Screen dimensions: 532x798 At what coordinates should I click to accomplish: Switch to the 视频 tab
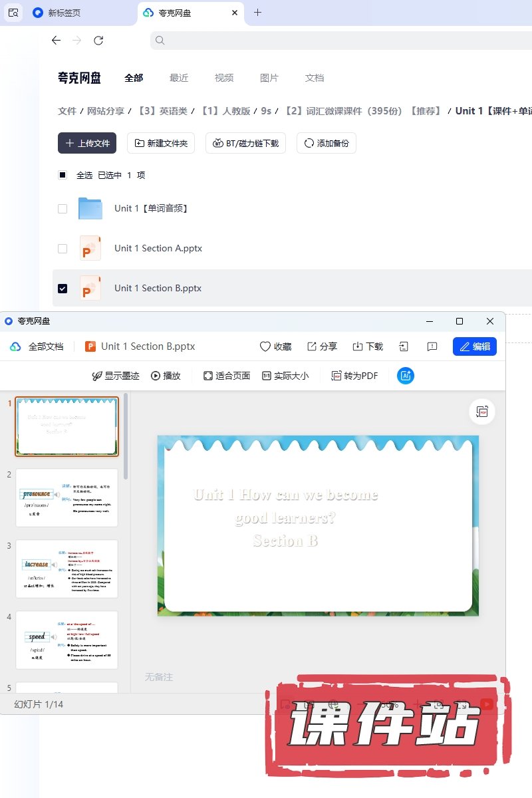coord(223,78)
